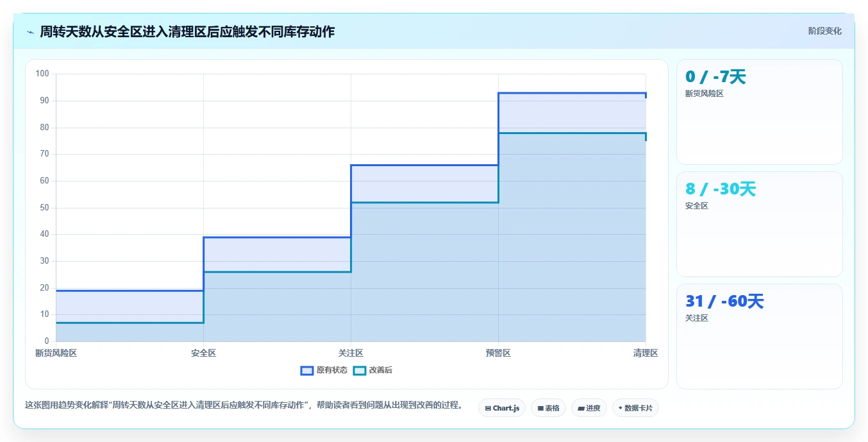Viewport: 868px width, 442px height.
Task: Select the 进度 tag
Action: coord(589,408)
